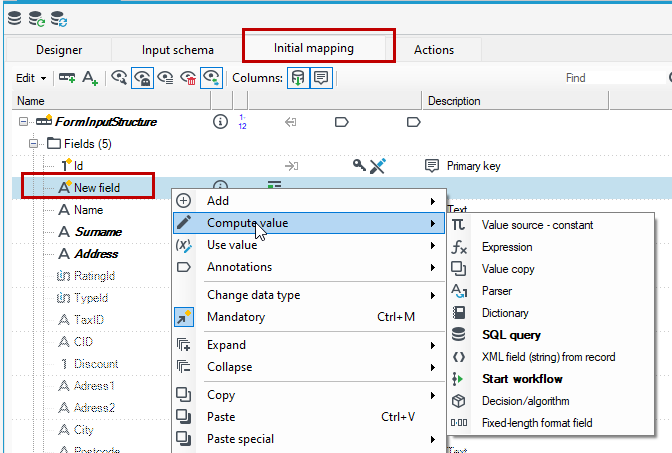Switch to the Designer tab

coord(59,50)
